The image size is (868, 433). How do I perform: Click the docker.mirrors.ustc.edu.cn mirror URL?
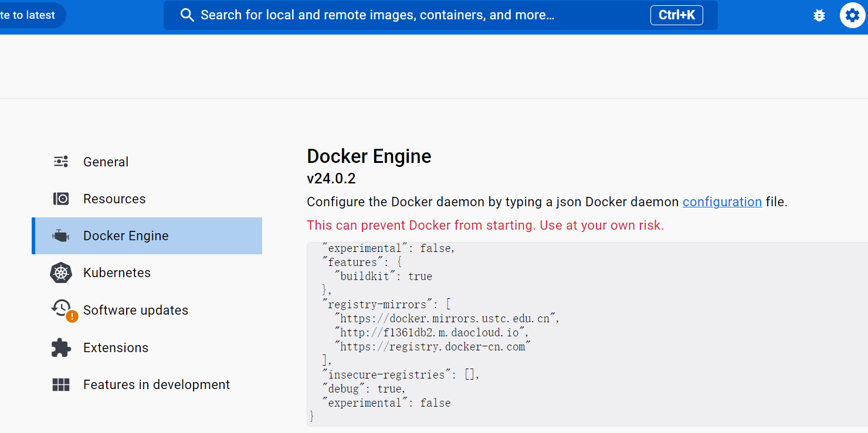[447, 319]
